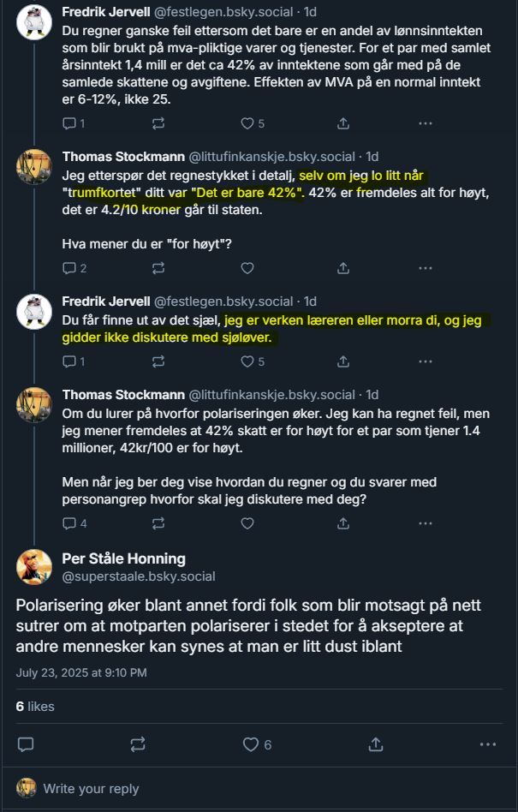Open more options on Fredrik Jervell's first post
518x812 pixels.
click(x=426, y=123)
